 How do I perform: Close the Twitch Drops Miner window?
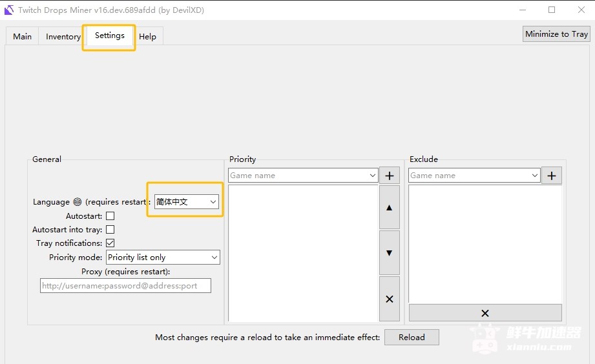(x=581, y=10)
